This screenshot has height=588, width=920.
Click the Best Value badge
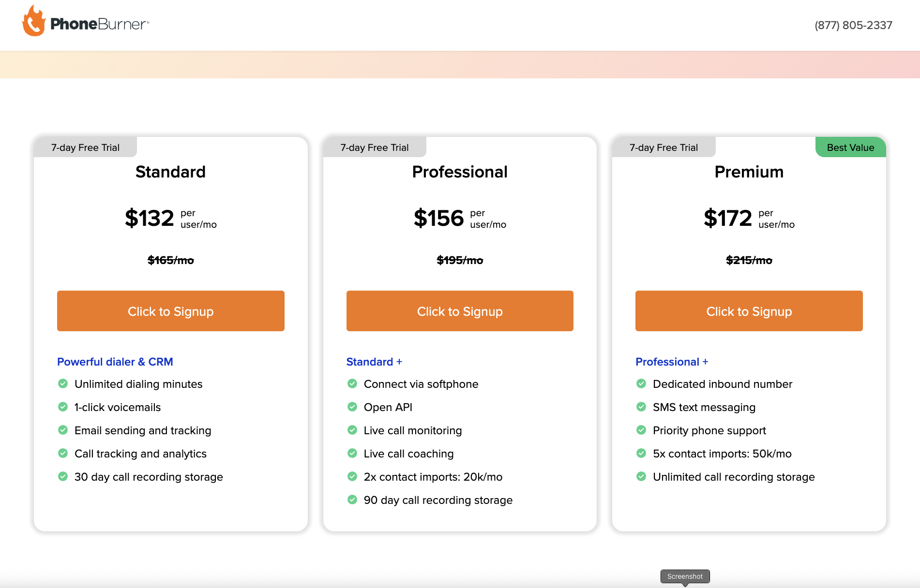click(x=850, y=147)
